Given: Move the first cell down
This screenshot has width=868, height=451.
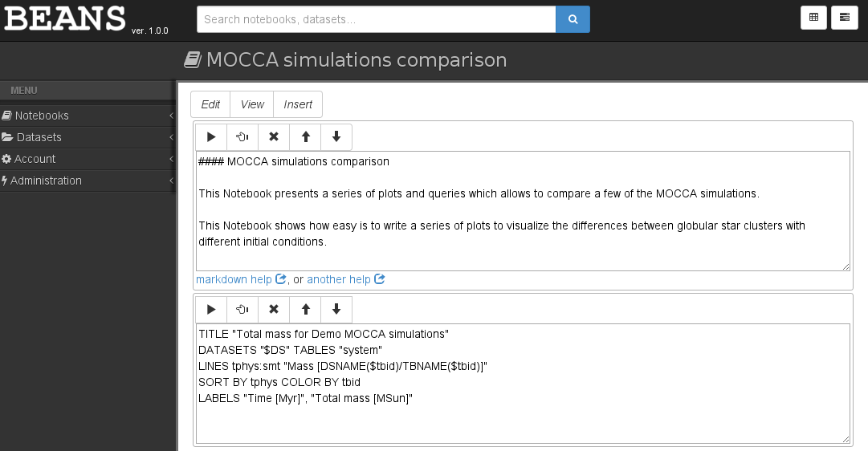Looking at the screenshot, I should [x=336, y=137].
